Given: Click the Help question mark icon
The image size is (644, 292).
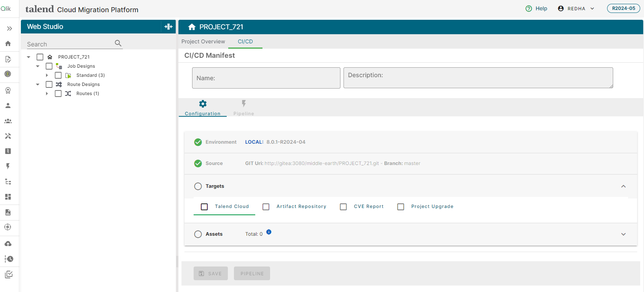Looking at the screenshot, I should [529, 9].
